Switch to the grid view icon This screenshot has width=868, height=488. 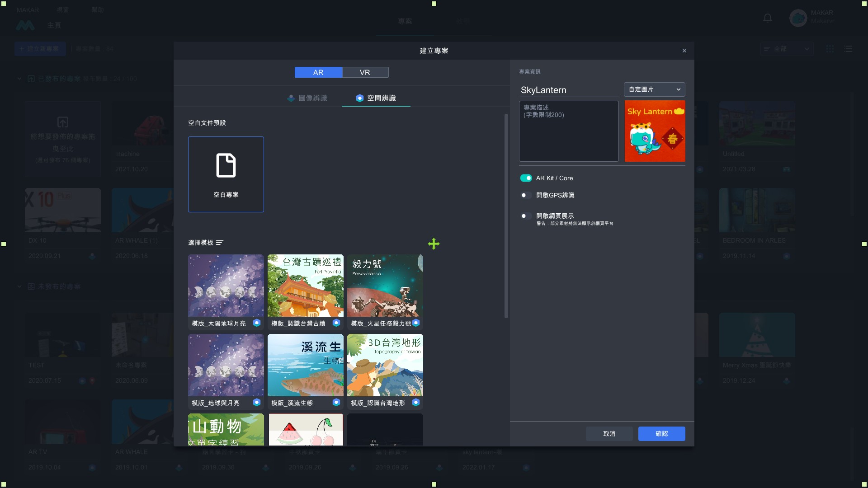830,49
